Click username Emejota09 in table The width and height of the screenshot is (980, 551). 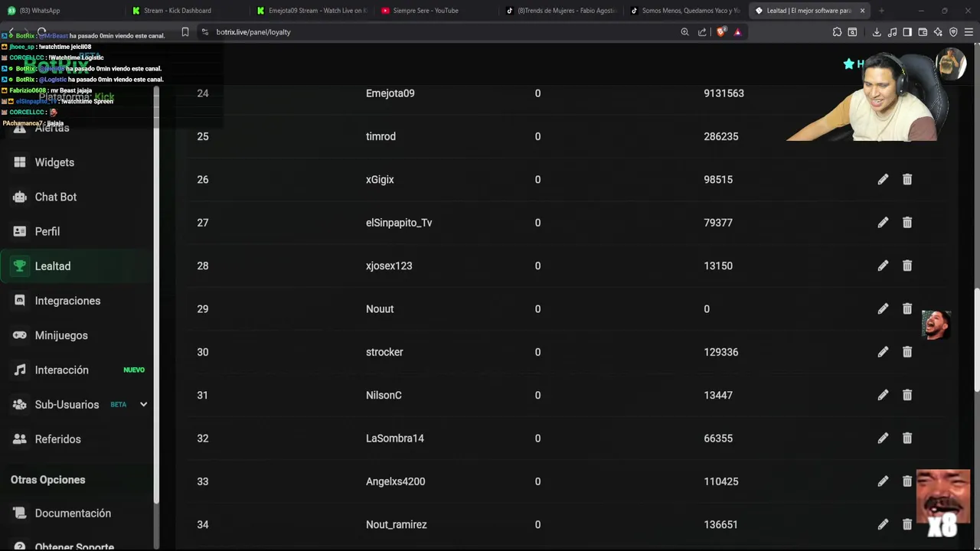(390, 93)
